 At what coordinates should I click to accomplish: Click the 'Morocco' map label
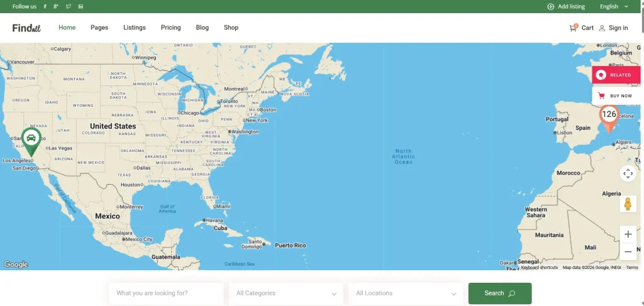pos(569,173)
